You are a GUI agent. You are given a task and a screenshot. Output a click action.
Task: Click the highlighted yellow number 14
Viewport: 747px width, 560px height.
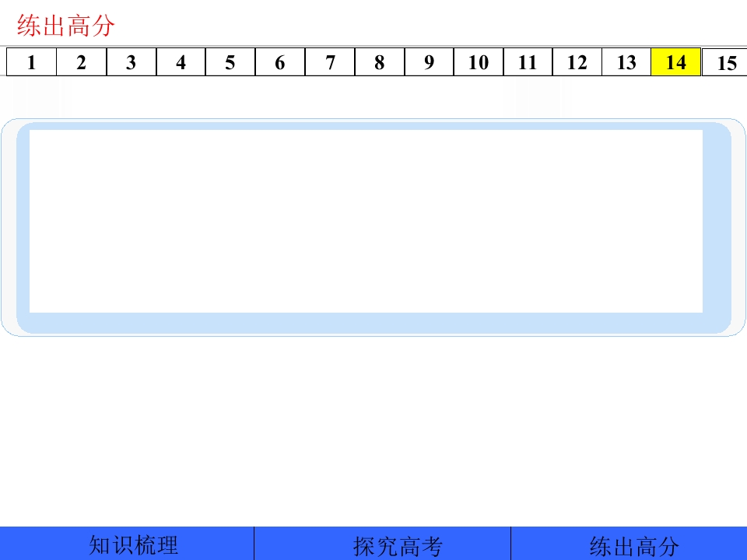[x=676, y=62]
